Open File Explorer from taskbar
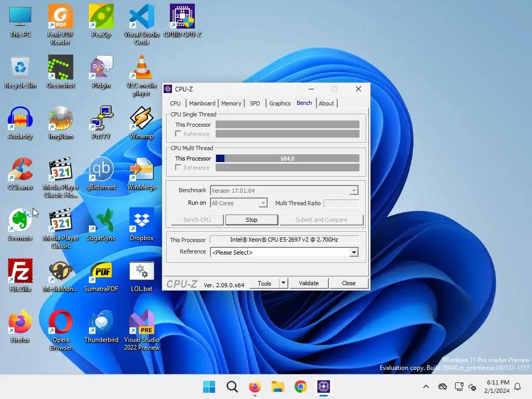This screenshot has height=399, width=532. click(278, 387)
